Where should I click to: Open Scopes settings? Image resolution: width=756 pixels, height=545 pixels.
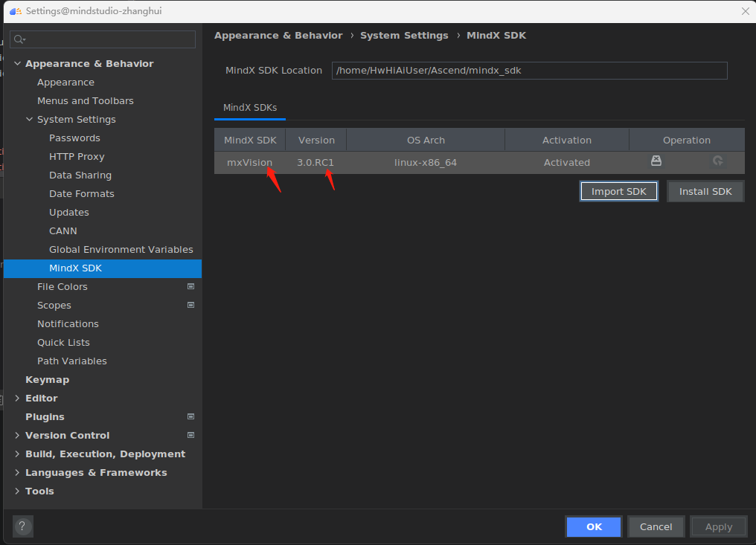[54, 306]
